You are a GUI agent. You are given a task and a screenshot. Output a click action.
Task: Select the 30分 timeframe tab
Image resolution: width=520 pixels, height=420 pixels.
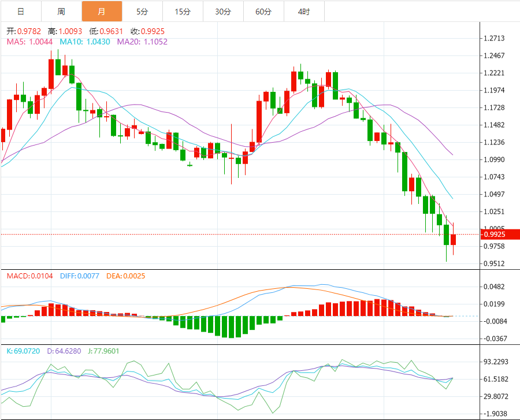click(223, 12)
